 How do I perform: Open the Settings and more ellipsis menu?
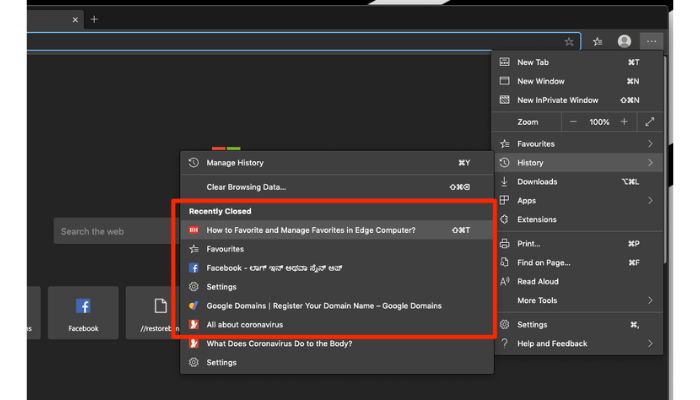pos(651,42)
